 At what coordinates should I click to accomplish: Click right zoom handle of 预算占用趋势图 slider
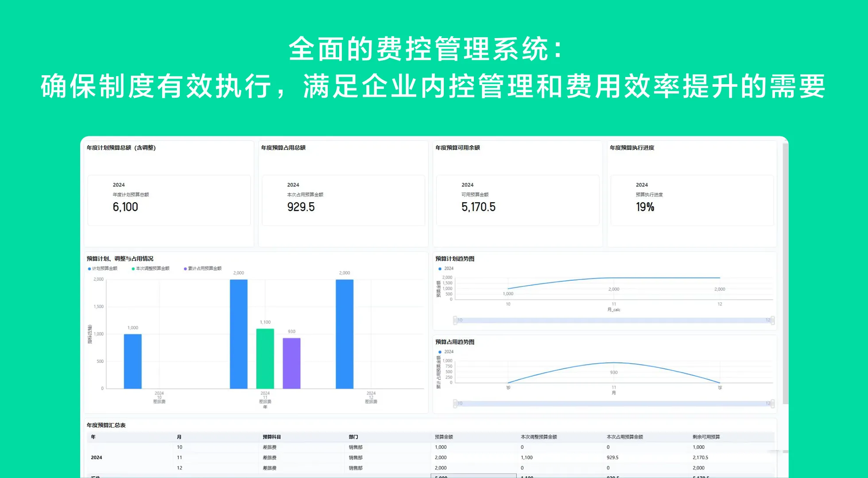click(x=773, y=403)
